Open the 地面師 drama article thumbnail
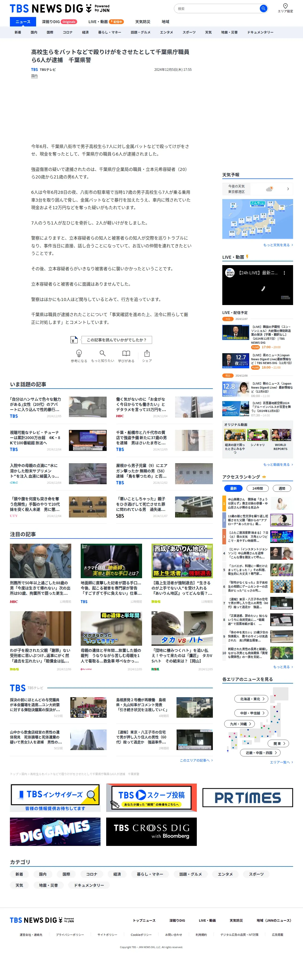 click(x=111, y=561)
